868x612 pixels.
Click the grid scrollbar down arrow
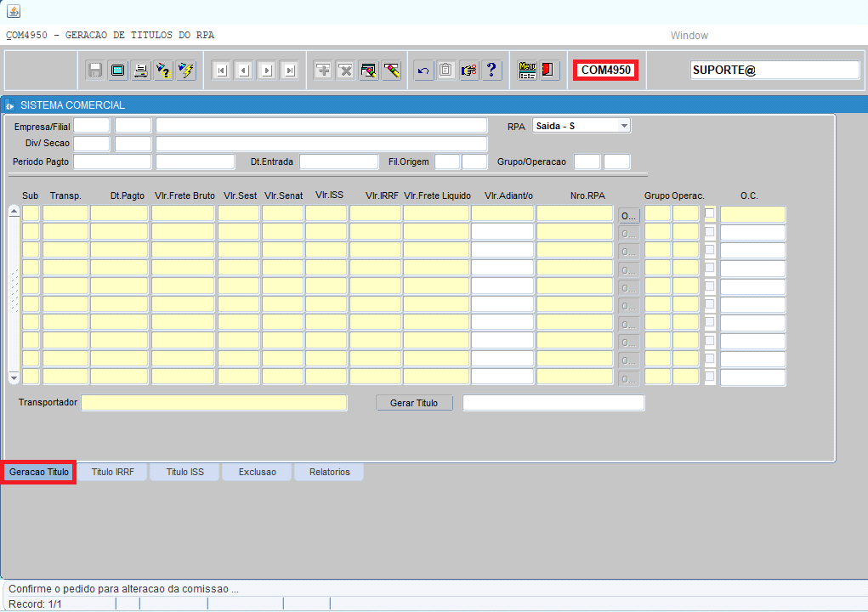click(14, 378)
